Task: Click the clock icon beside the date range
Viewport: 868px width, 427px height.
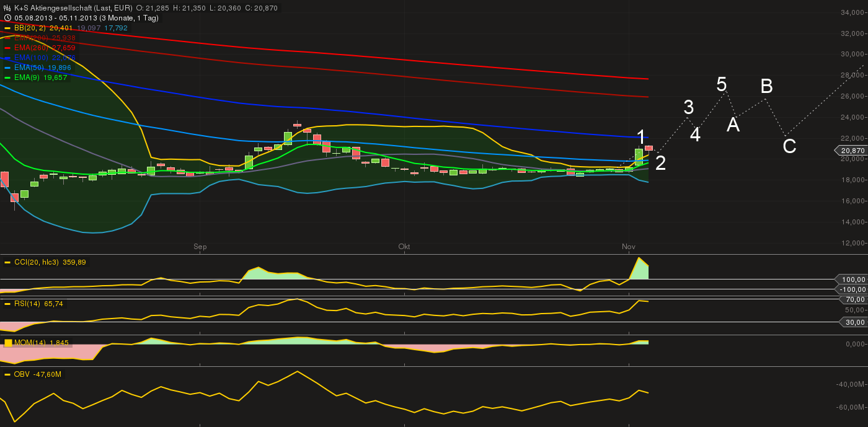Action: tap(7, 18)
